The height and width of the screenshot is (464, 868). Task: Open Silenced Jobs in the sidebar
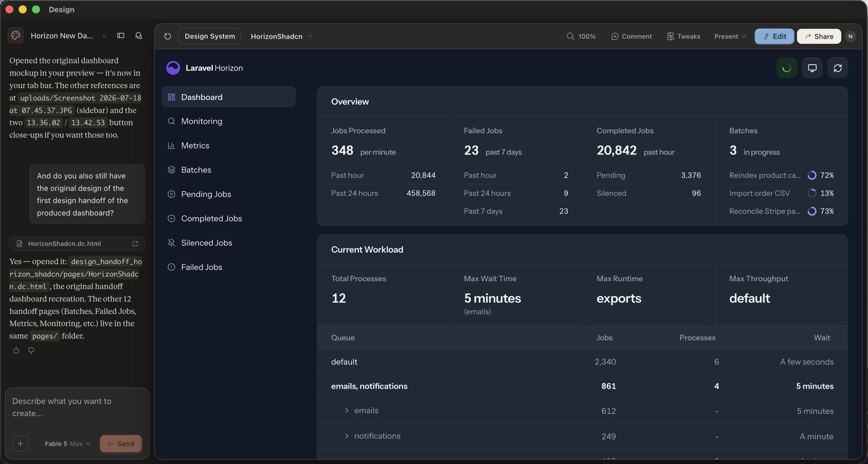229,243
